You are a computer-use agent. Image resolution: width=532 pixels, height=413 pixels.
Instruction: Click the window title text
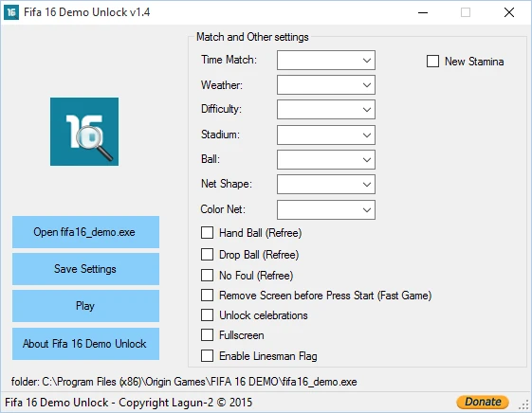tap(87, 12)
